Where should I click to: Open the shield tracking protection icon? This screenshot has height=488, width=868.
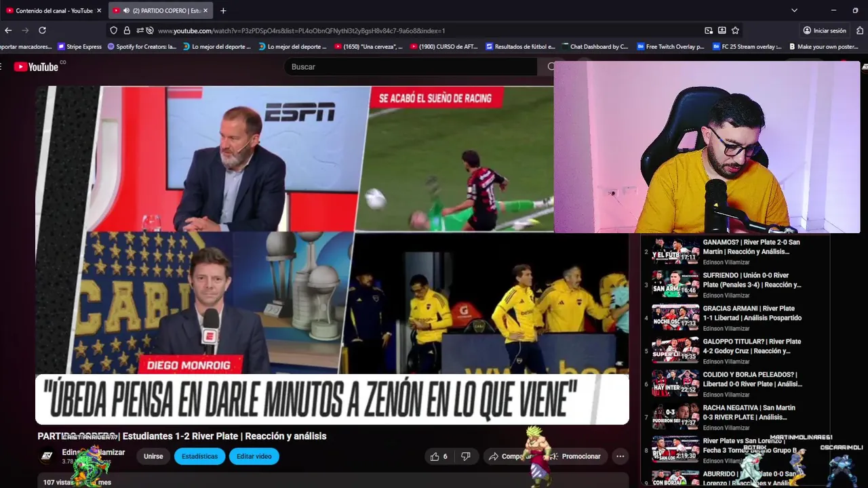113,30
